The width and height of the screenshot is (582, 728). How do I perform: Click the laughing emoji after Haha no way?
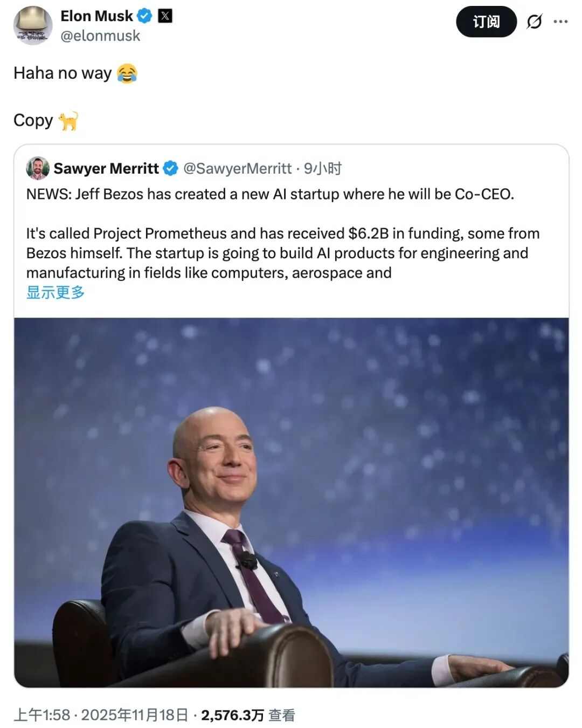(x=127, y=73)
